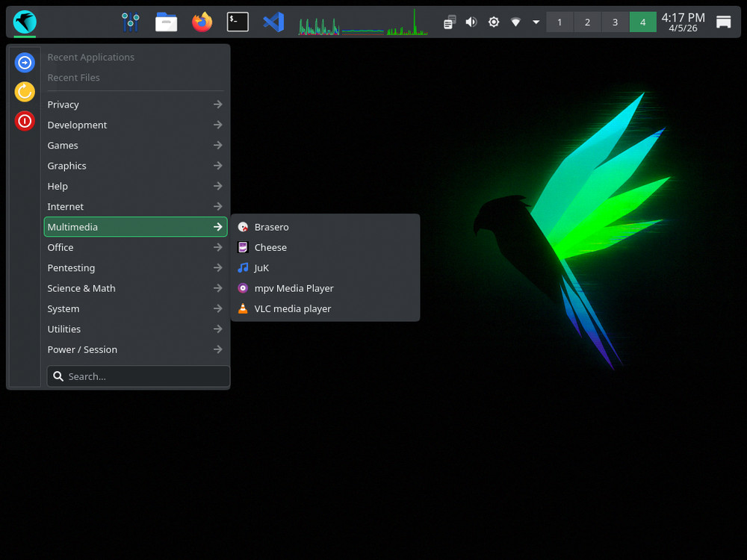Click the launcher search field
This screenshot has width=747, height=560.
pos(137,376)
